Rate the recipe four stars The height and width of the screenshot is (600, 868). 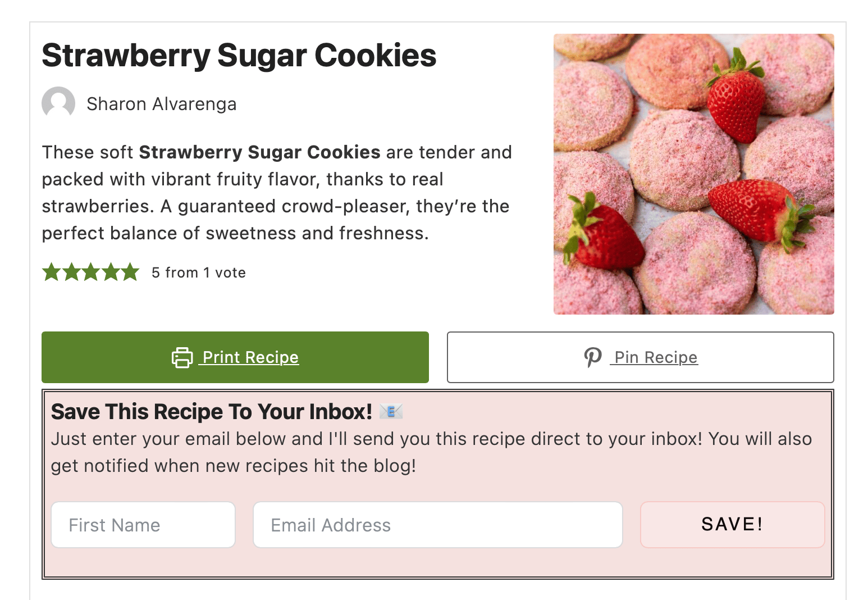click(x=111, y=272)
